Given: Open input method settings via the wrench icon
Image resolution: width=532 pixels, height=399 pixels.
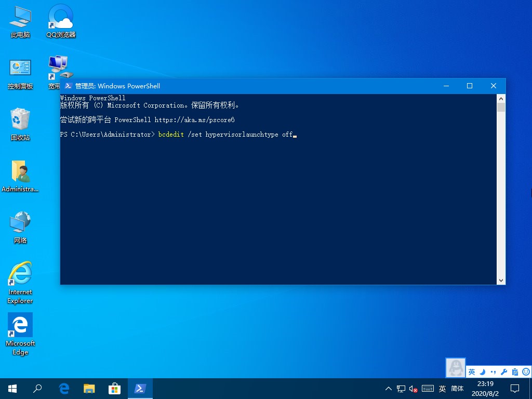Looking at the screenshot, I should [x=503, y=371].
